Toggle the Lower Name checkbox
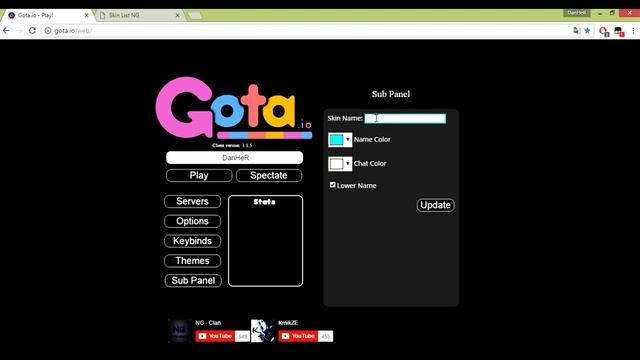Screen dimensions: 640x360 (333, 185)
